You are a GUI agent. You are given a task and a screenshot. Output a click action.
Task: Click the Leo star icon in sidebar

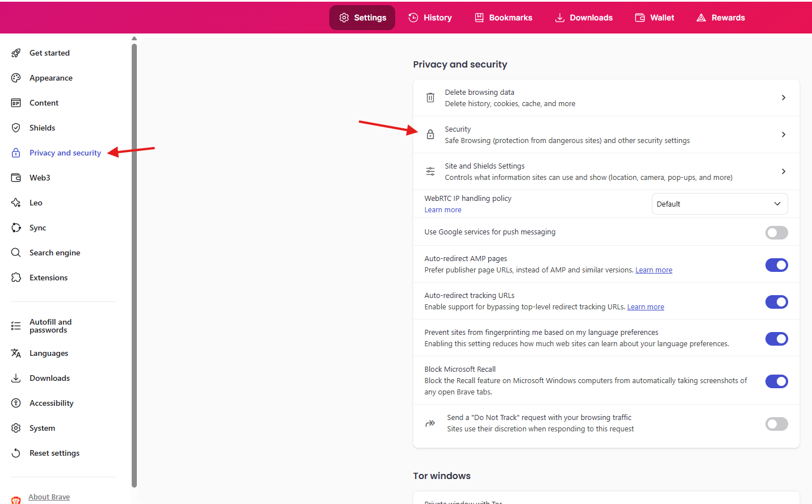click(16, 203)
